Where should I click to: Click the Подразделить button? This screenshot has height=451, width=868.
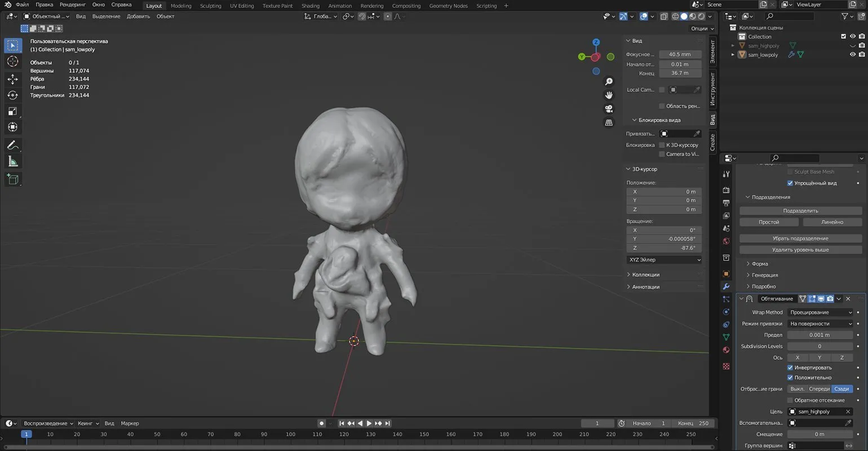pyautogui.click(x=800, y=211)
